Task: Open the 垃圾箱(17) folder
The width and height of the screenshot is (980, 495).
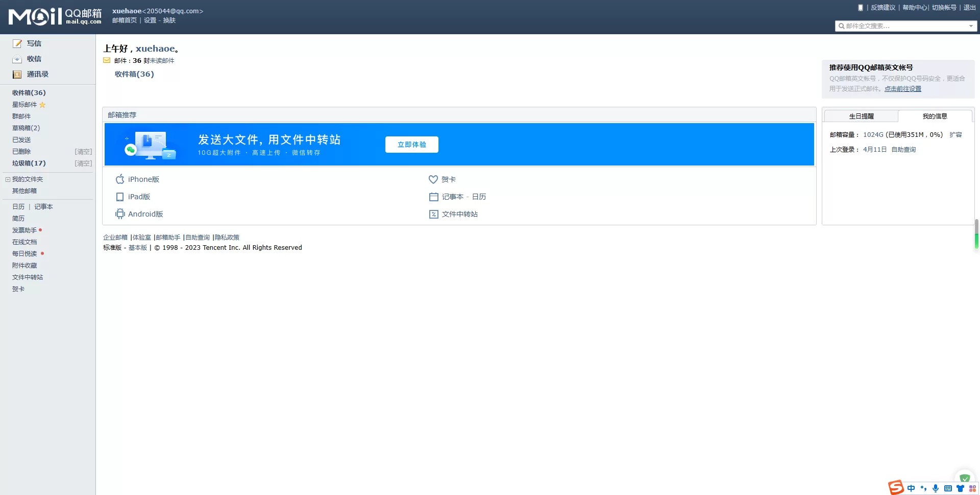Action: tap(29, 163)
